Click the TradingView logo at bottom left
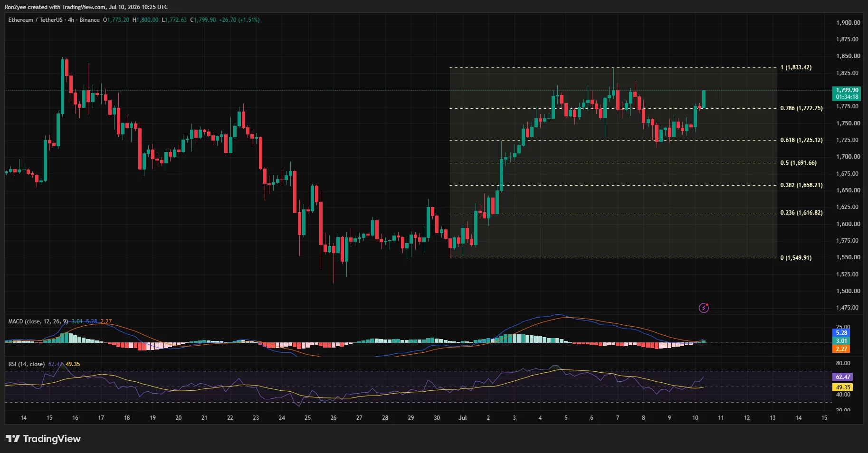The image size is (868, 453). tap(43, 439)
